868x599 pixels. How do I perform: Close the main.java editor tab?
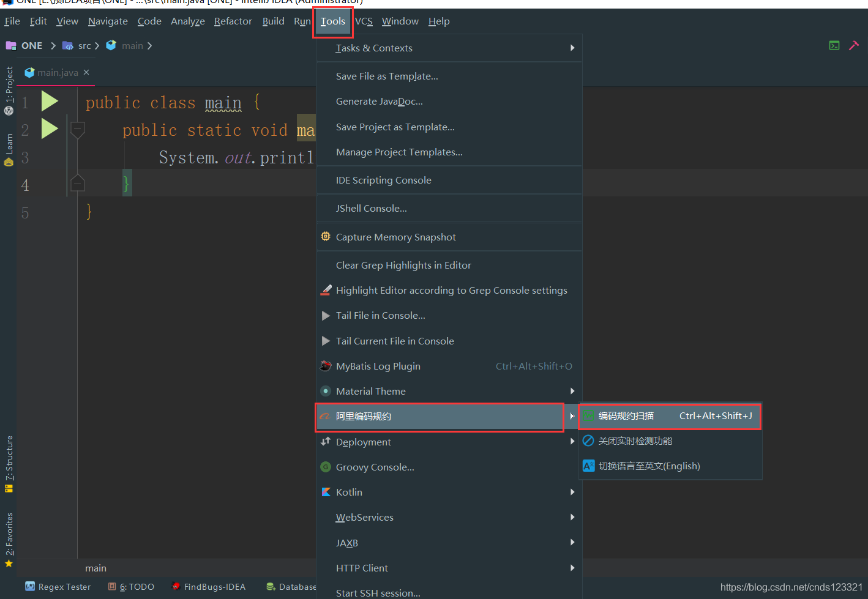[86, 72]
